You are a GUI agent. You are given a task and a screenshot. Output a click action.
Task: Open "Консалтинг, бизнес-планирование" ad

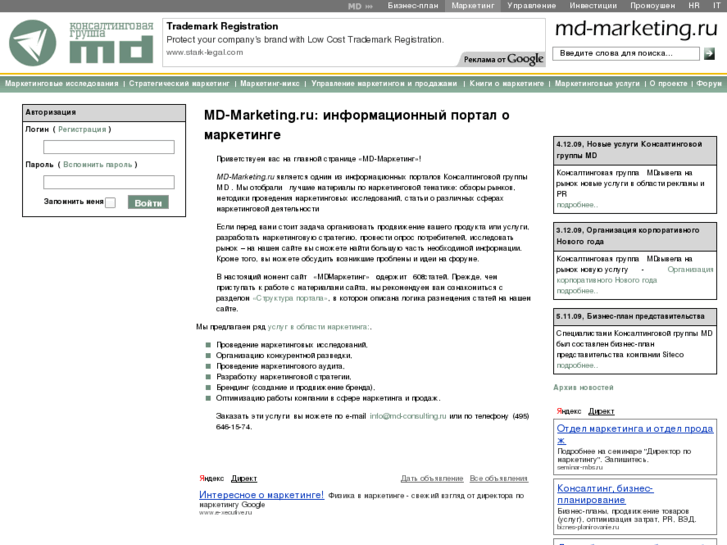pyautogui.click(x=605, y=494)
